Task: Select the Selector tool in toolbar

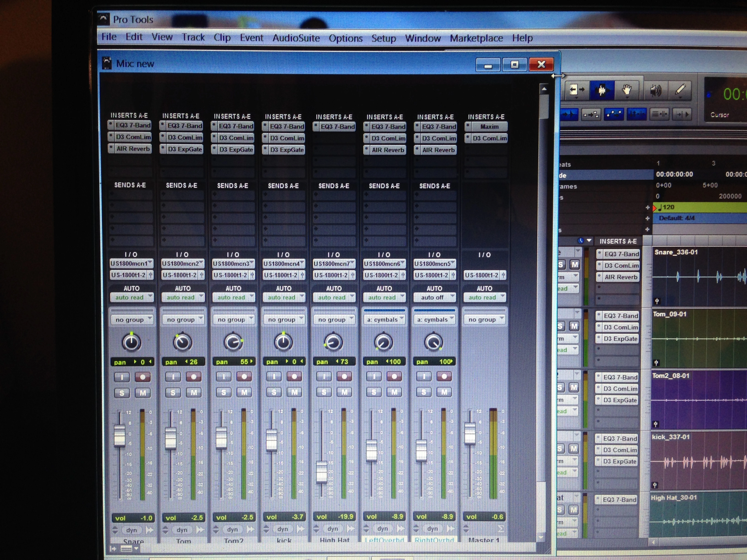Action: tap(602, 90)
